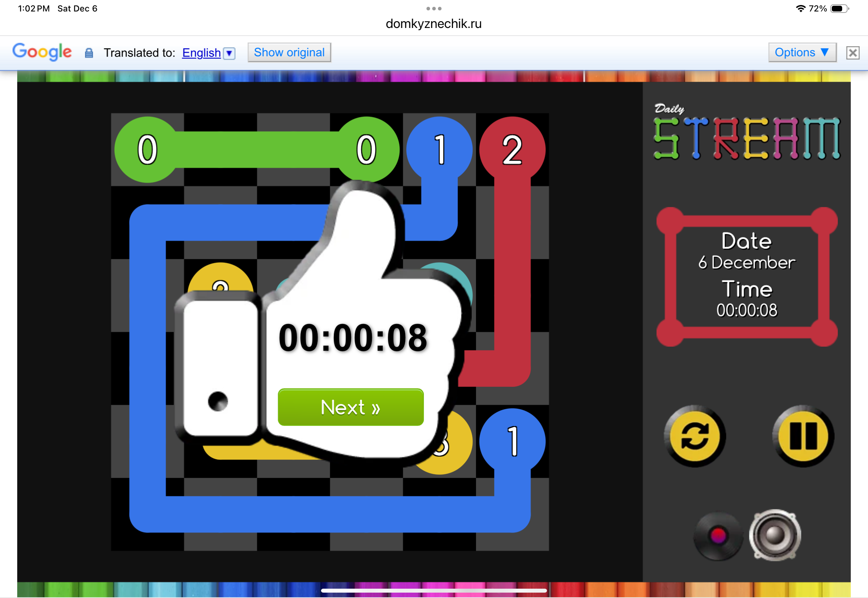The height and width of the screenshot is (598, 868).
Task: Click the English language link
Action: click(201, 53)
